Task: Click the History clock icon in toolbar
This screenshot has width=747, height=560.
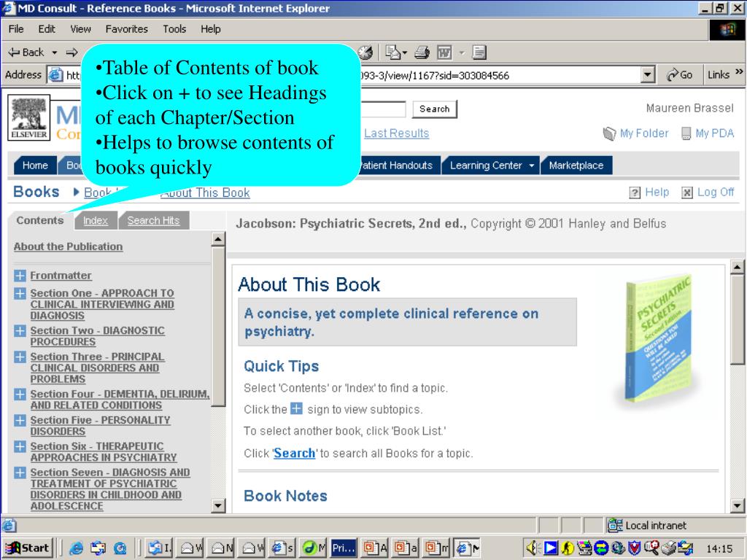Action: tap(366, 52)
